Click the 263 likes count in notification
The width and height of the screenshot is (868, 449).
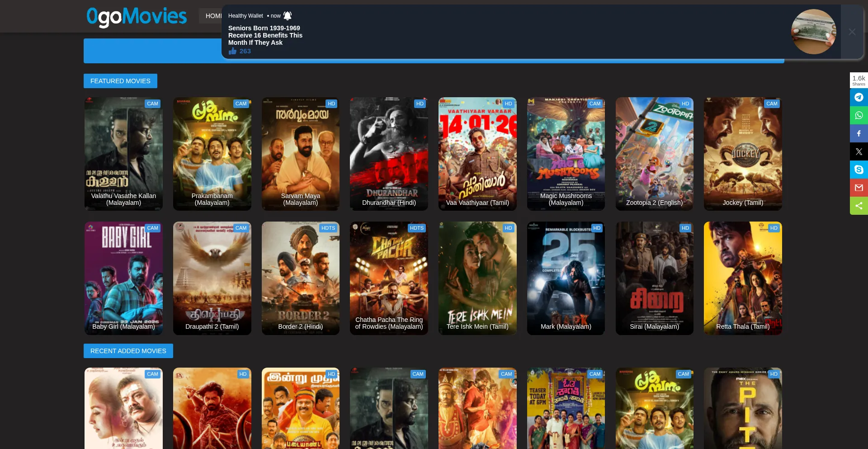point(245,51)
